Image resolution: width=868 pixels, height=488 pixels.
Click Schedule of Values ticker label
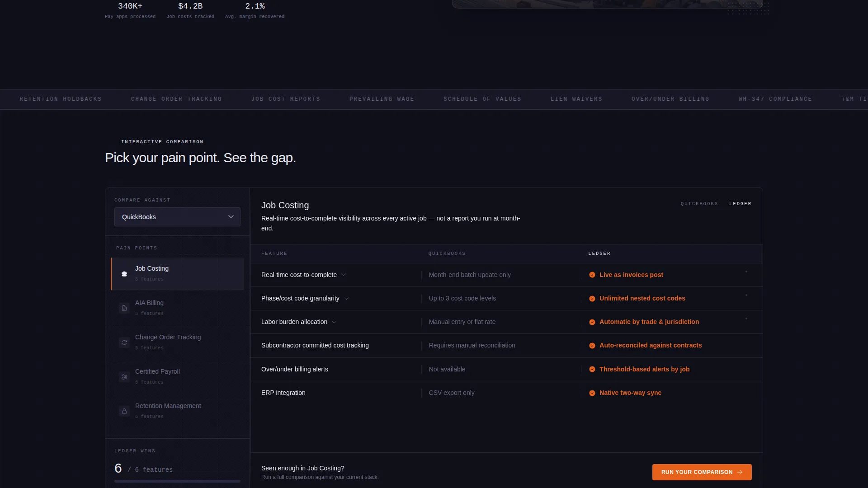click(482, 99)
